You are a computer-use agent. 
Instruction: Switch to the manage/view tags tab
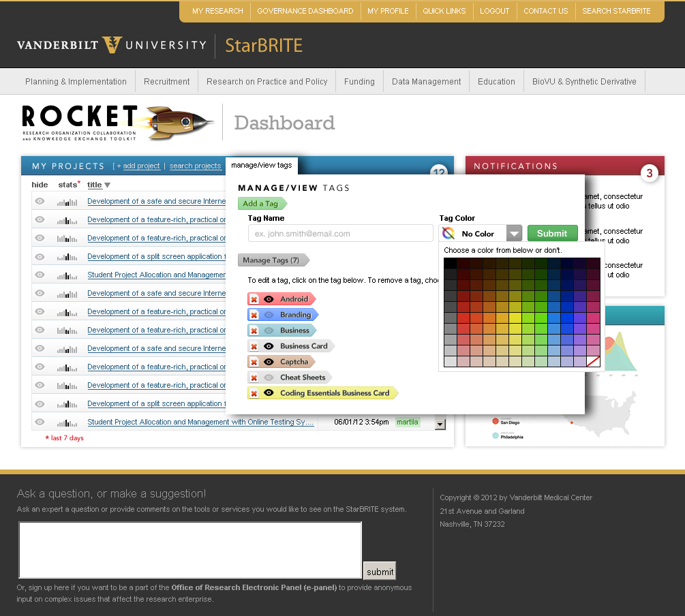tap(261, 166)
